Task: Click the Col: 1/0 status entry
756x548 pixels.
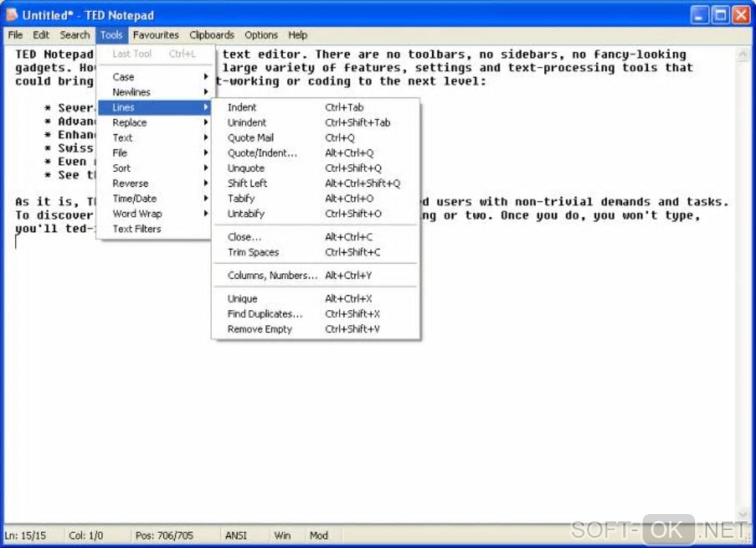Action: pos(86,535)
